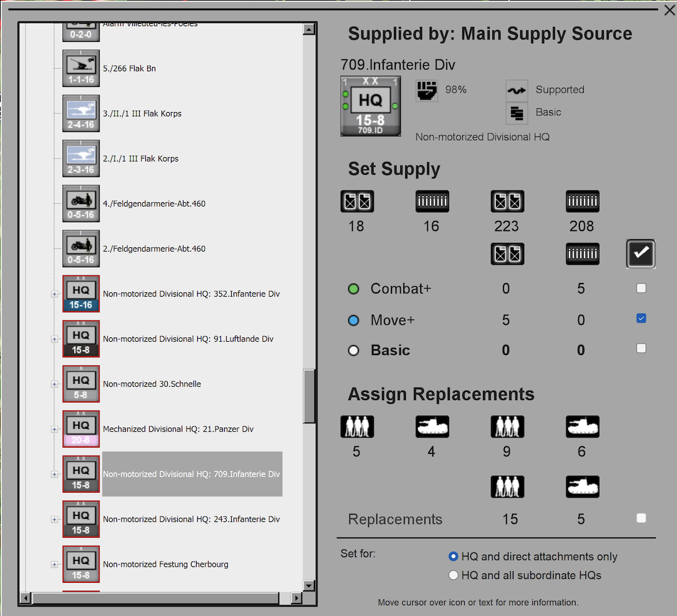Expand the 21.Panzer Div tree node
The width and height of the screenshot is (677, 616).
(54, 429)
